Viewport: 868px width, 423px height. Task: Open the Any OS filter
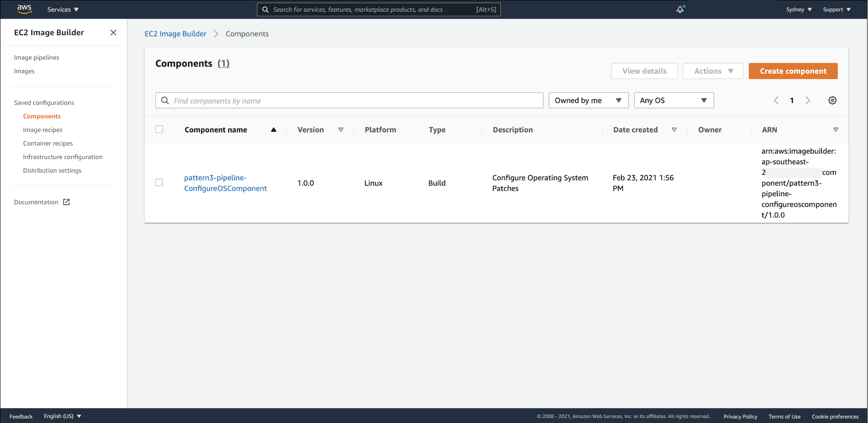pos(674,100)
